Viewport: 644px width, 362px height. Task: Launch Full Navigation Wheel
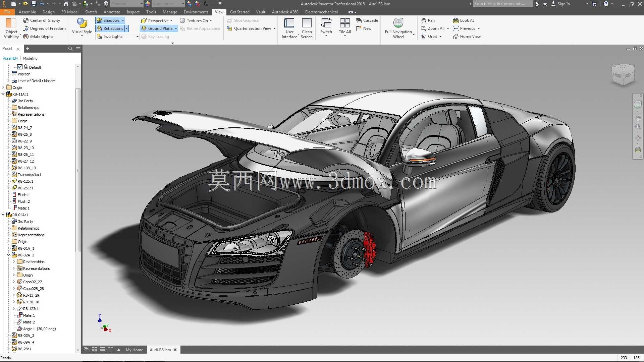398,28
